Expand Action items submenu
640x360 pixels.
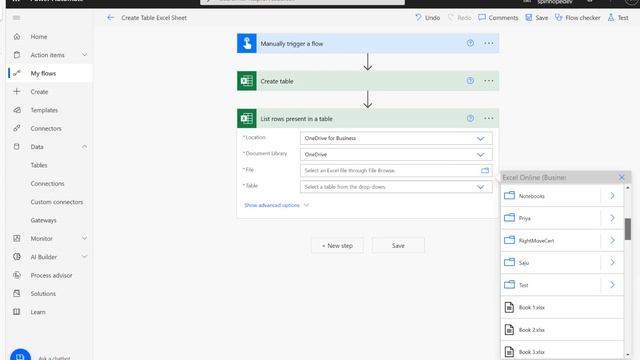click(x=84, y=55)
